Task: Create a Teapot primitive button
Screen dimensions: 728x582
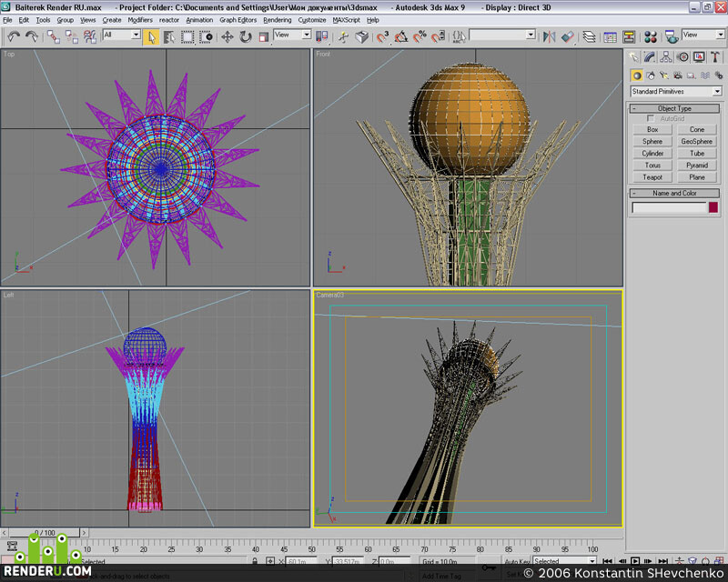Action: (652, 177)
